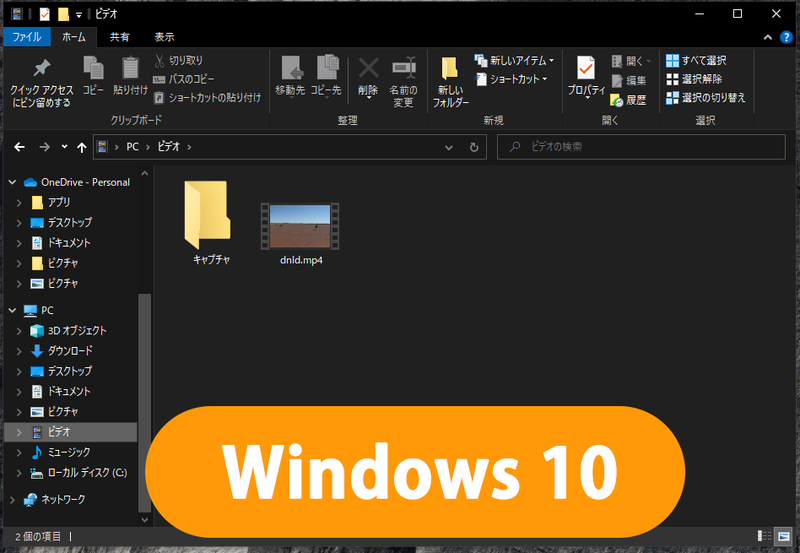Screen dimensions: 800x553
Task: Pin to Quick Access ribbon button
Action: click(41, 83)
